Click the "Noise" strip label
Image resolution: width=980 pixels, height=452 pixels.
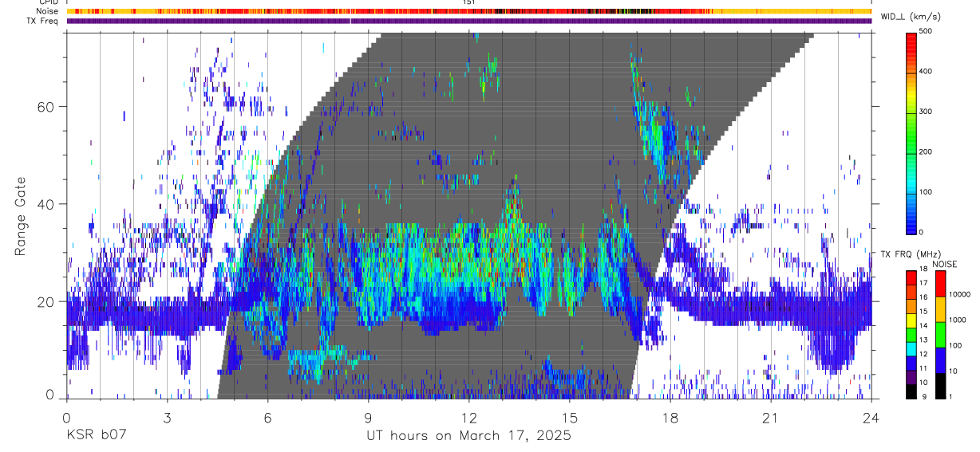(x=47, y=11)
